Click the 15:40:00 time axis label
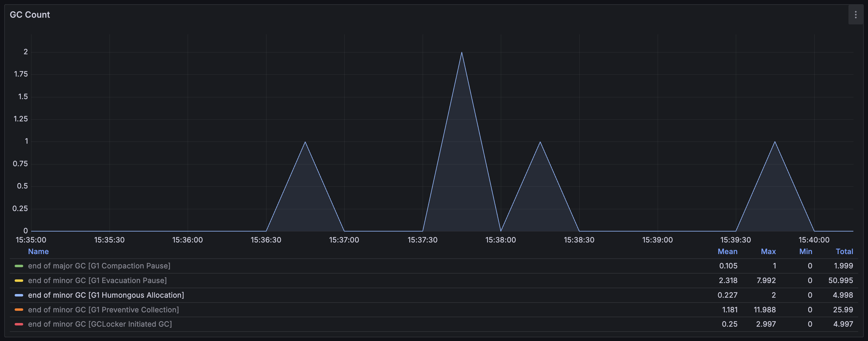This screenshot has height=341, width=868. coord(814,240)
